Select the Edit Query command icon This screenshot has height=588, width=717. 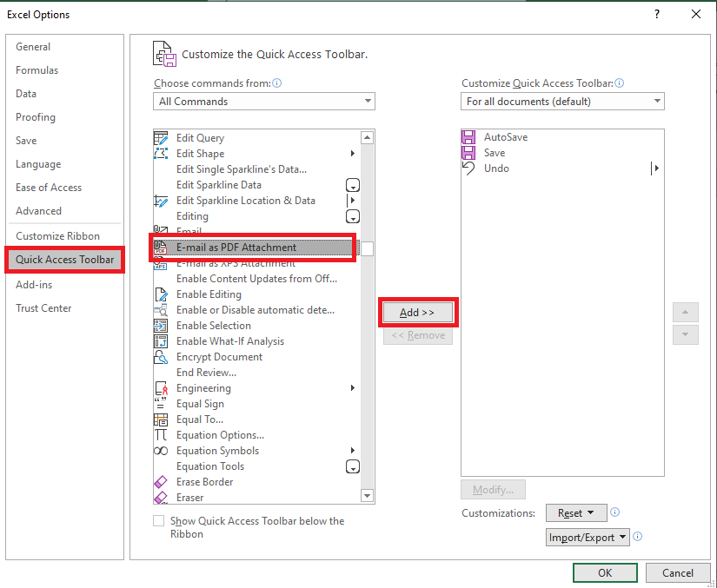[161, 137]
